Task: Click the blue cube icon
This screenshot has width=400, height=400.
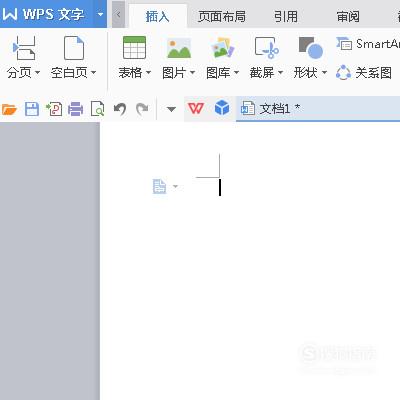Action: [x=222, y=108]
